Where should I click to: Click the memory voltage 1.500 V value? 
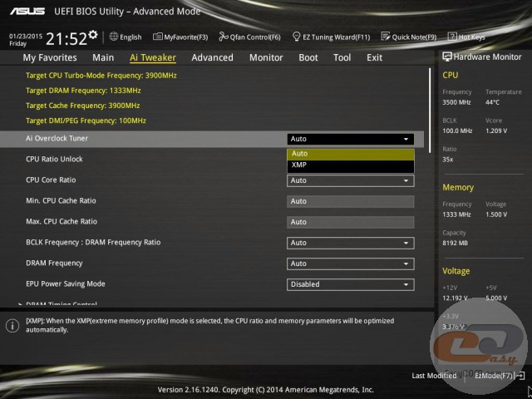pos(496,214)
